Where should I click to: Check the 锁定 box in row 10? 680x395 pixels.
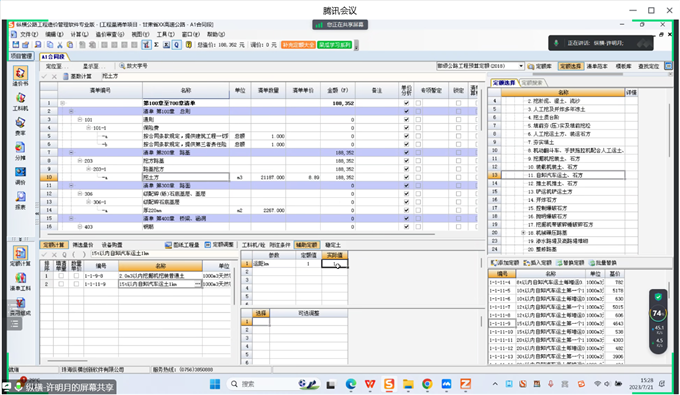pos(458,177)
